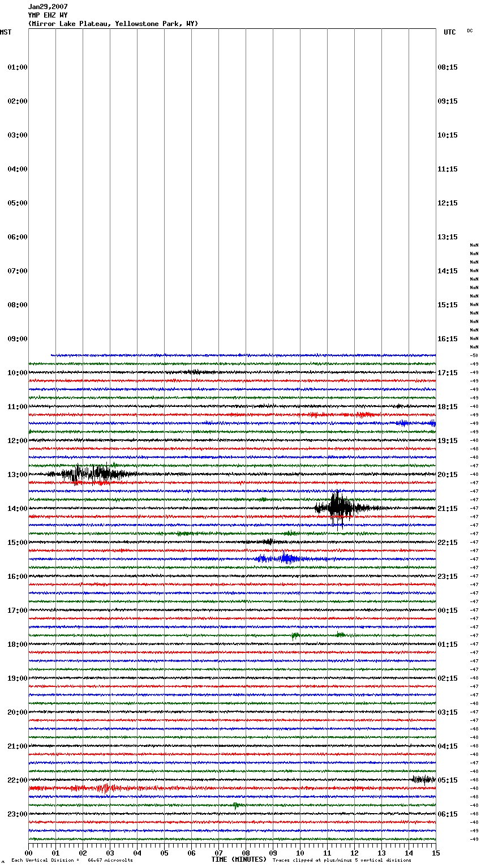Screen dimensions: 481x868
Task: Select the 14:00 MST row label
Action: [18, 509]
